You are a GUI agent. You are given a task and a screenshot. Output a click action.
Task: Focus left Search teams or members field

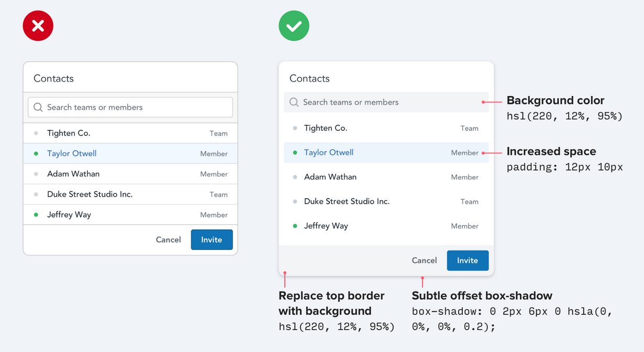[136, 107]
